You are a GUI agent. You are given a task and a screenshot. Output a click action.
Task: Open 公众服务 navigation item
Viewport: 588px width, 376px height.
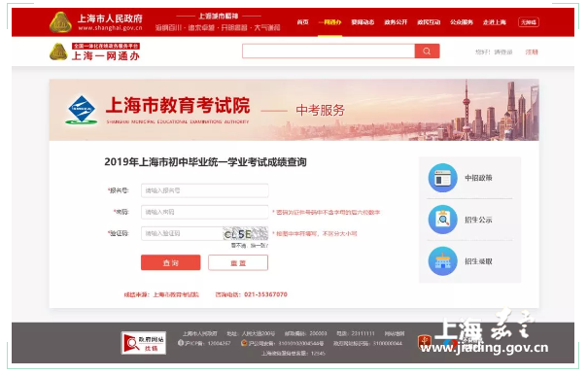point(462,22)
